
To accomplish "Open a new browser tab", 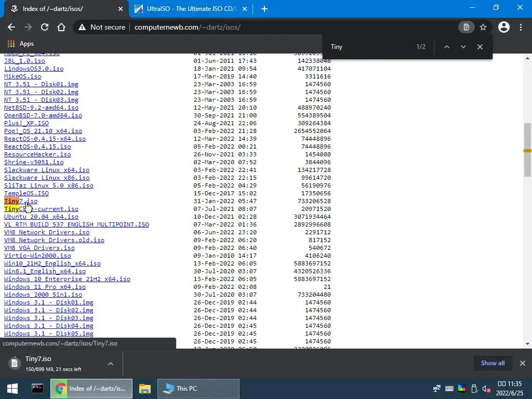I will pos(264,9).
